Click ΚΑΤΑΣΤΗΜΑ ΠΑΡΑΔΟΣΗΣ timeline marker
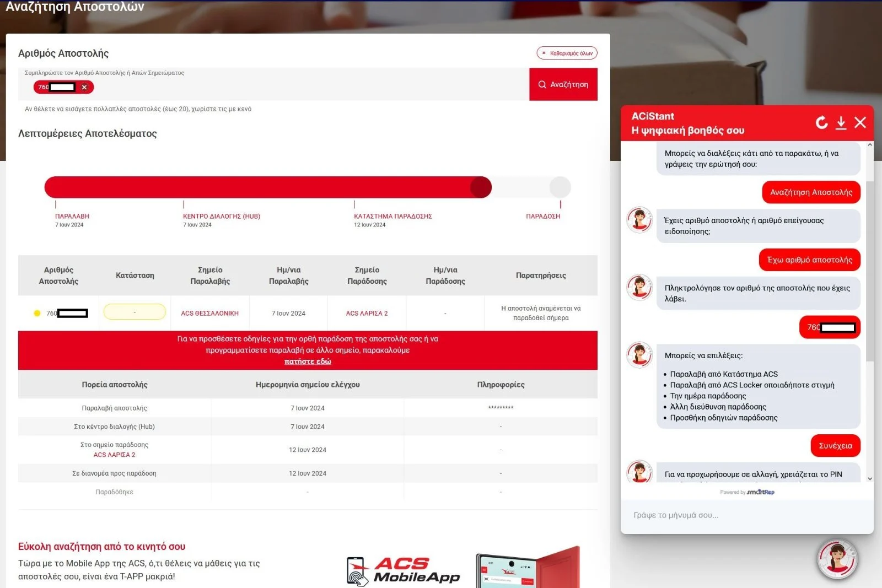This screenshot has height=588, width=882. click(x=393, y=217)
